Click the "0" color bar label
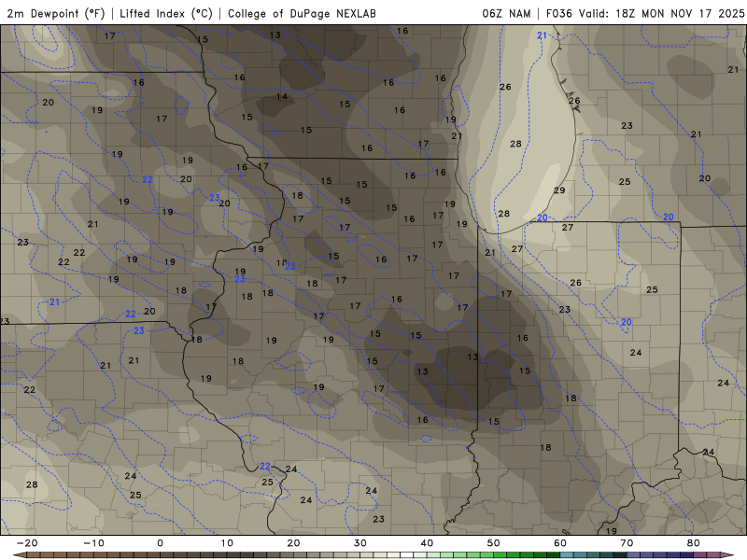This screenshot has height=560, width=747. pyautogui.click(x=160, y=543)
